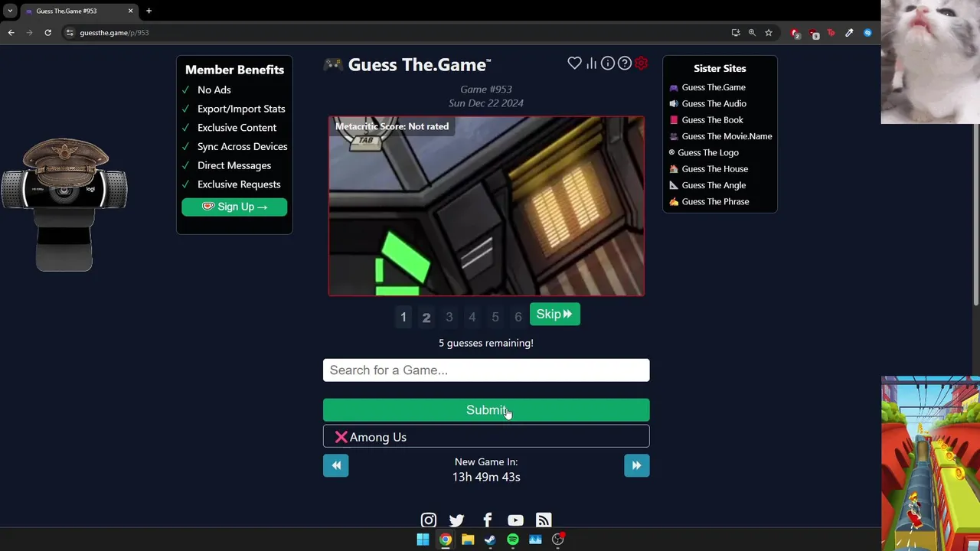Select screenshot number 3
980x551 pixels.
tap(449, 317)
